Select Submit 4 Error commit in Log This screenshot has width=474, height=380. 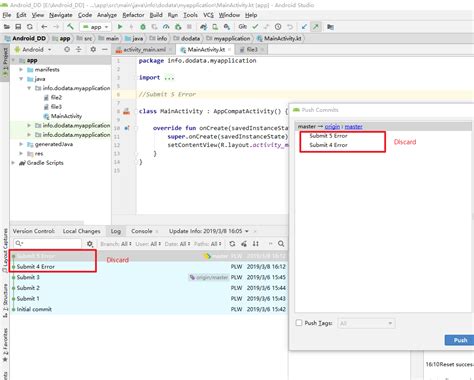149,267
